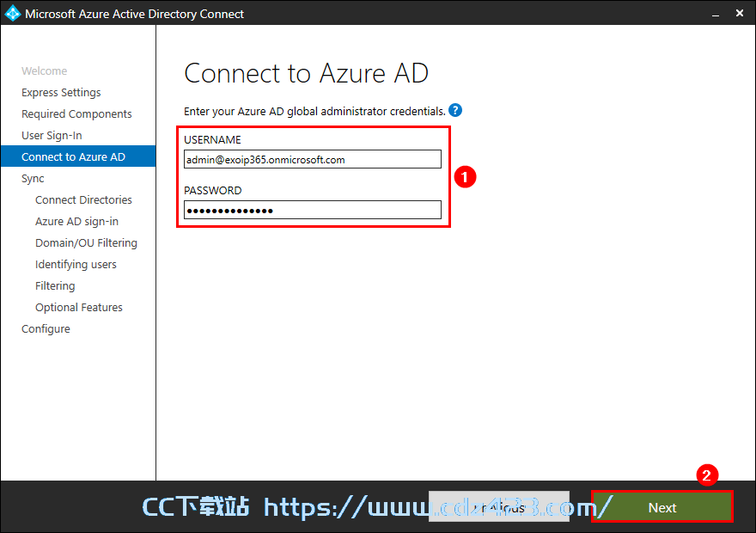Image resolution: width=756 pixels, height=533 pixels.
Task: Open User Sign-In step
Action: click(x=52, y=136)
